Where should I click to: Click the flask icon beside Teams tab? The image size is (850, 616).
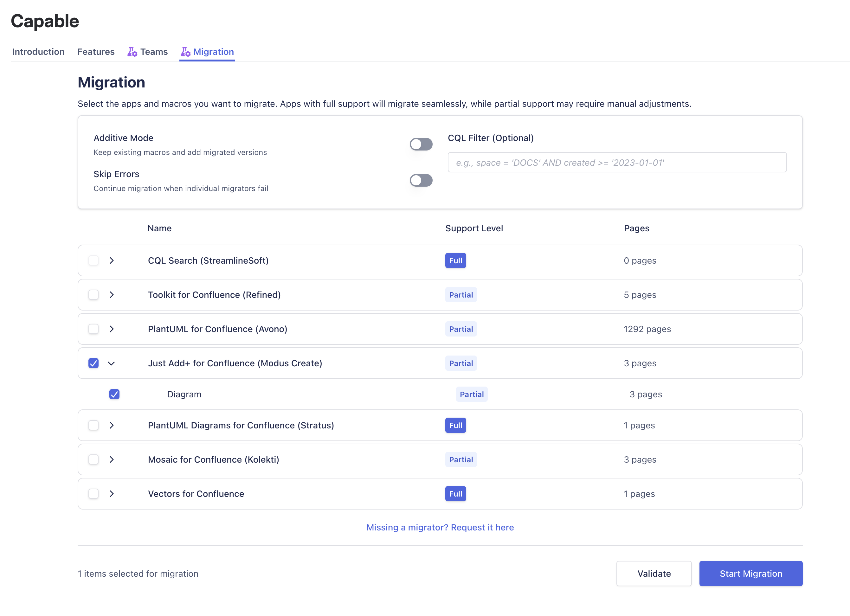coord(132,52)
